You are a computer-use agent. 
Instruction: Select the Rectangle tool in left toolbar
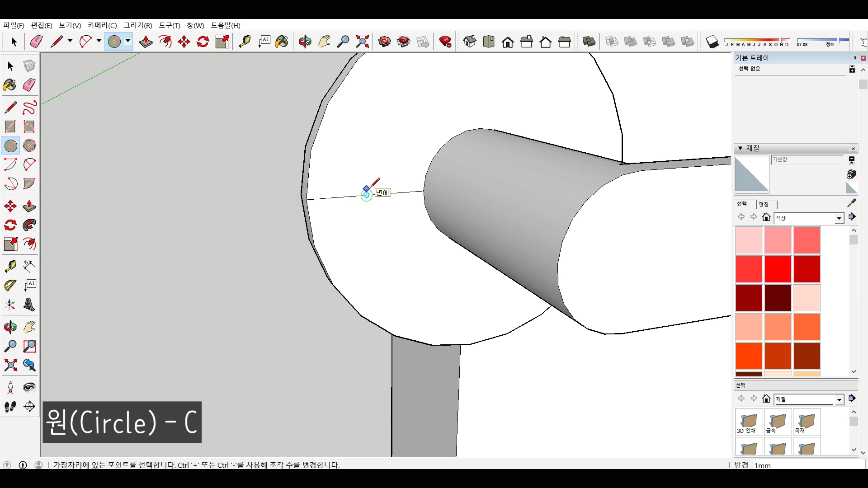click(10, 127)
